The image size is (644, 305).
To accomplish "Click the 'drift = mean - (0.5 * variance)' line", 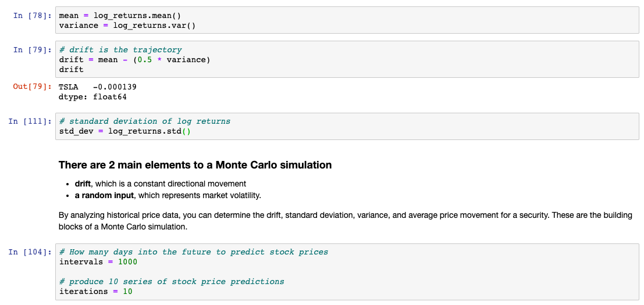I will pos(134,60).
